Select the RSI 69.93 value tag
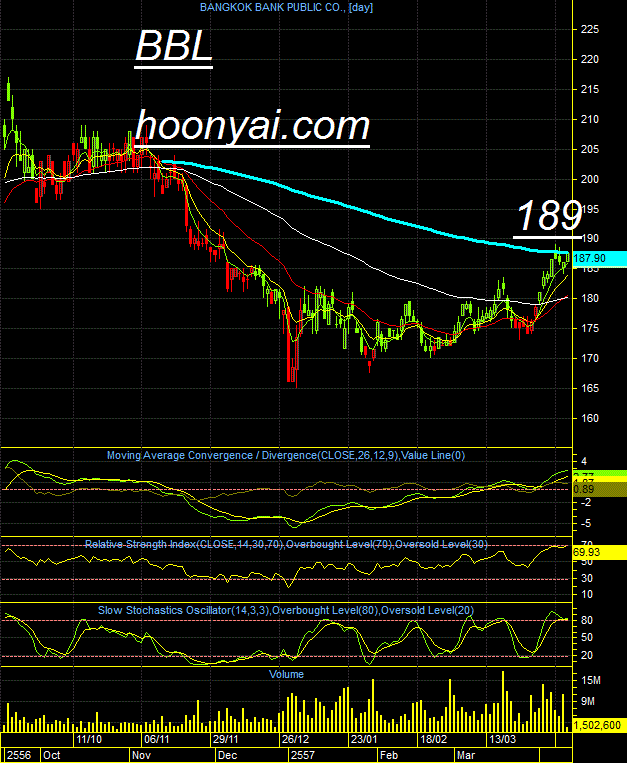 (599, 553)
